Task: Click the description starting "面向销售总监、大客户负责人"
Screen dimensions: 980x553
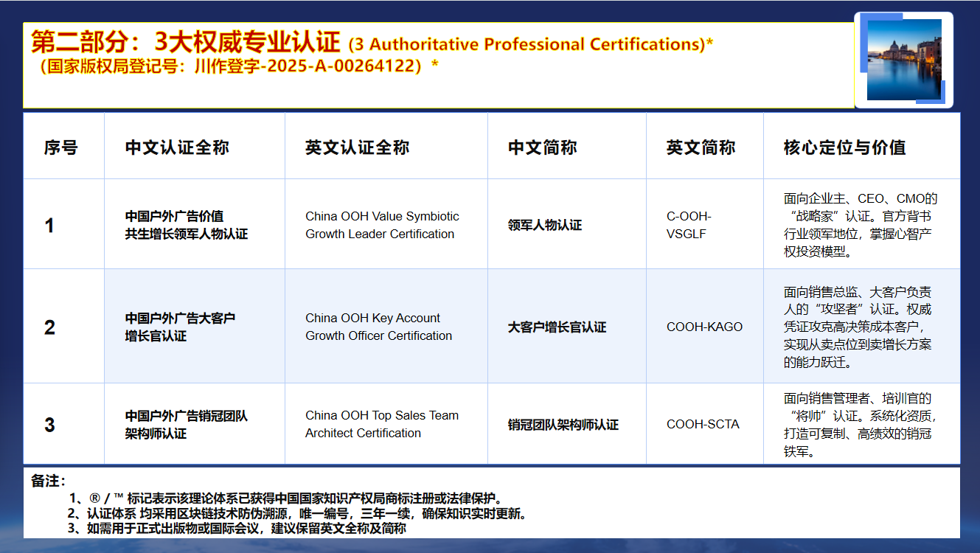Action: (858, 327)
